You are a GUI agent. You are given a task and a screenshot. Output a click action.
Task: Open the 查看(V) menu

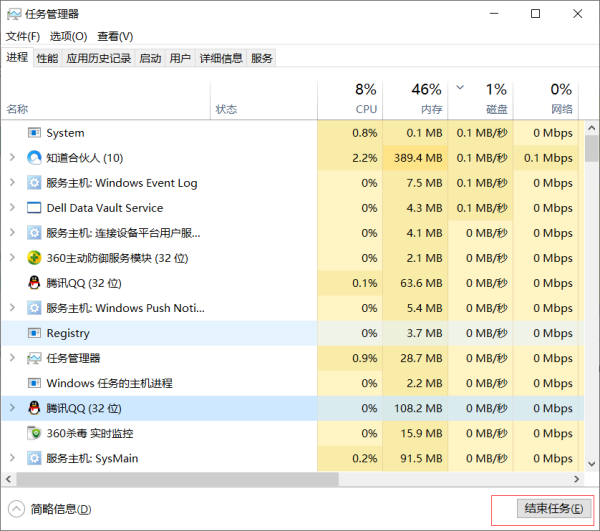(115, 36)
